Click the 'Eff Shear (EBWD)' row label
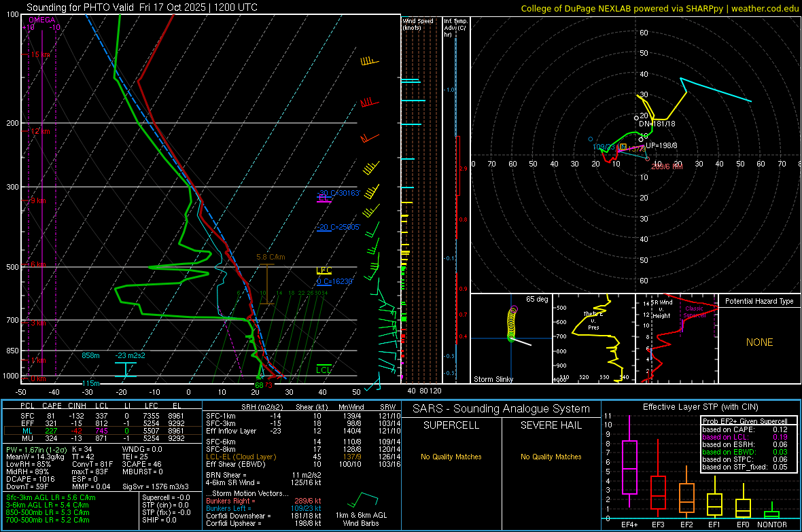 [236, 465]
